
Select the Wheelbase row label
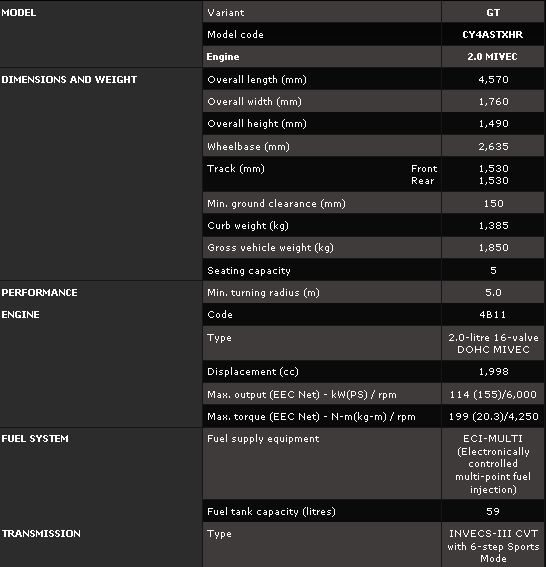point(248,146)
